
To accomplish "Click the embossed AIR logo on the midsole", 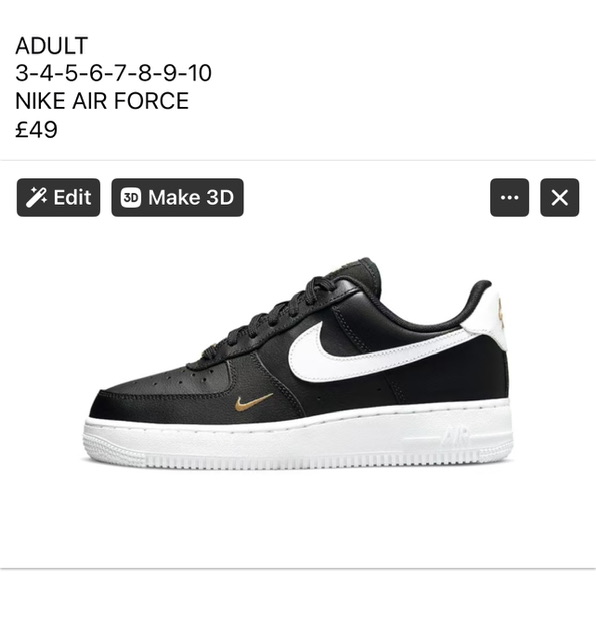I will [x=455, y=438].
